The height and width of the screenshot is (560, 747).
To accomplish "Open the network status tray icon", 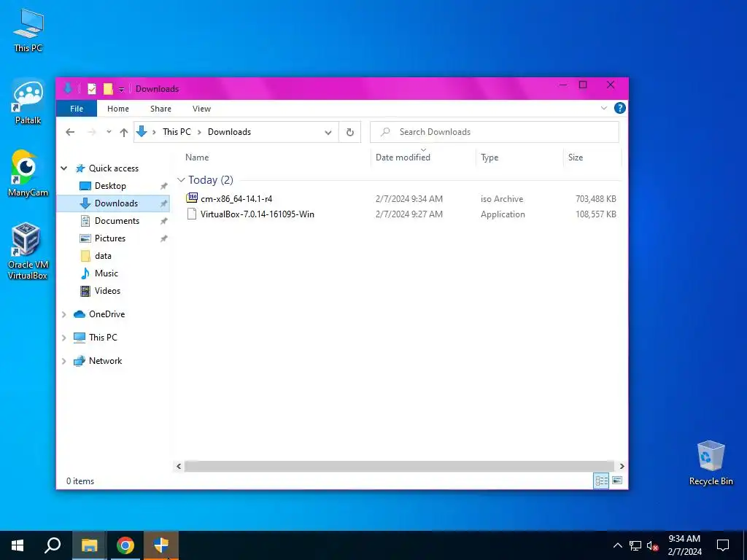I will [x=635, y=545].
